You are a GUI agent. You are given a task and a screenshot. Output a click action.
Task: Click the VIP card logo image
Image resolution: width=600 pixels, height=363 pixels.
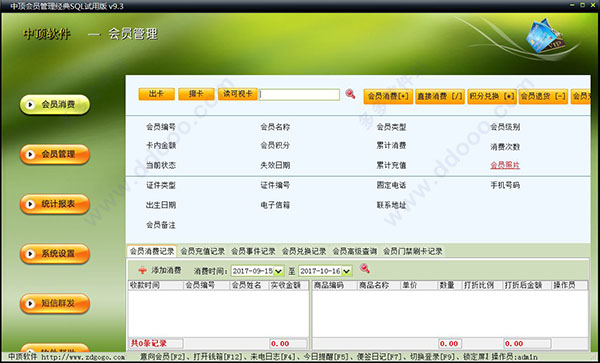click(x=545, y=36)
